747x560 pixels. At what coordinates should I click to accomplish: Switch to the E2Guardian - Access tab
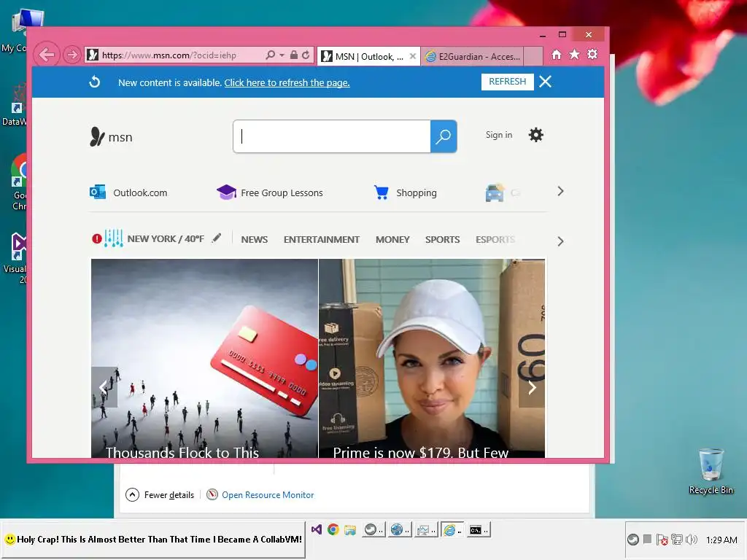pos(473,57)
